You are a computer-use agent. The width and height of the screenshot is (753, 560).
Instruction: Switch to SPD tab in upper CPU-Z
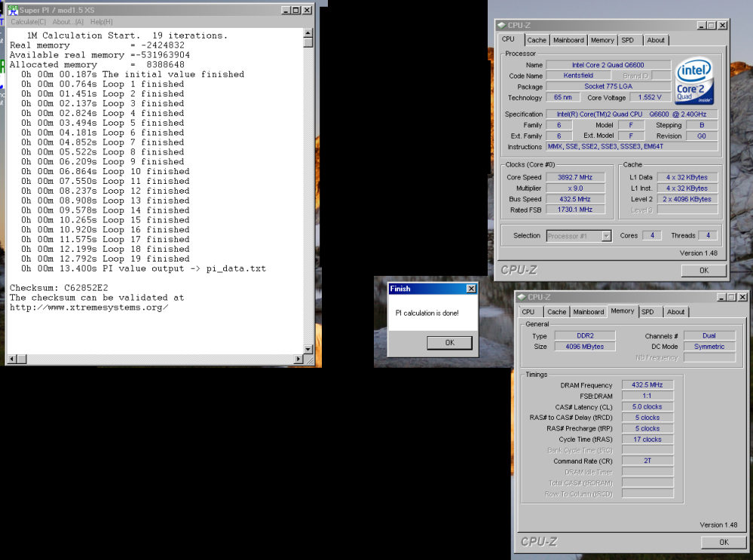point(628,41)
